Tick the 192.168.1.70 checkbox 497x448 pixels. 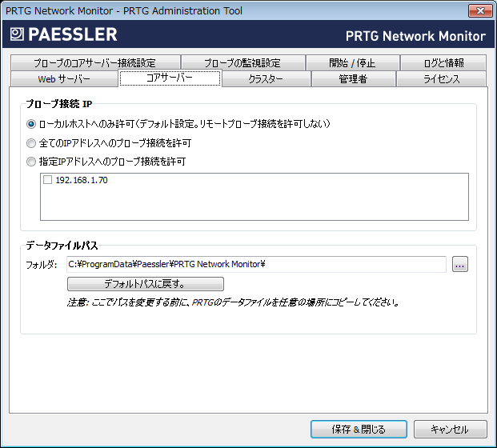point(47,180)
